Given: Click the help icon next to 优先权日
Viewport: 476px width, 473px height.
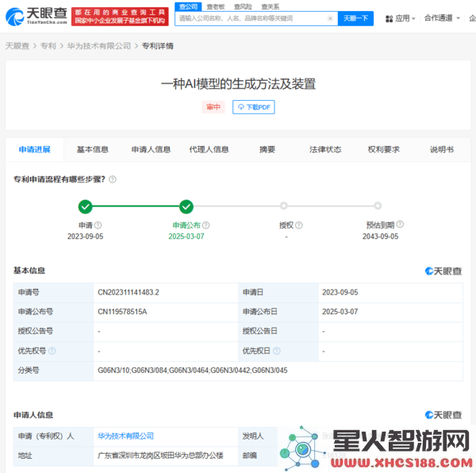Looking at the screenshot, I should point(276,351).
